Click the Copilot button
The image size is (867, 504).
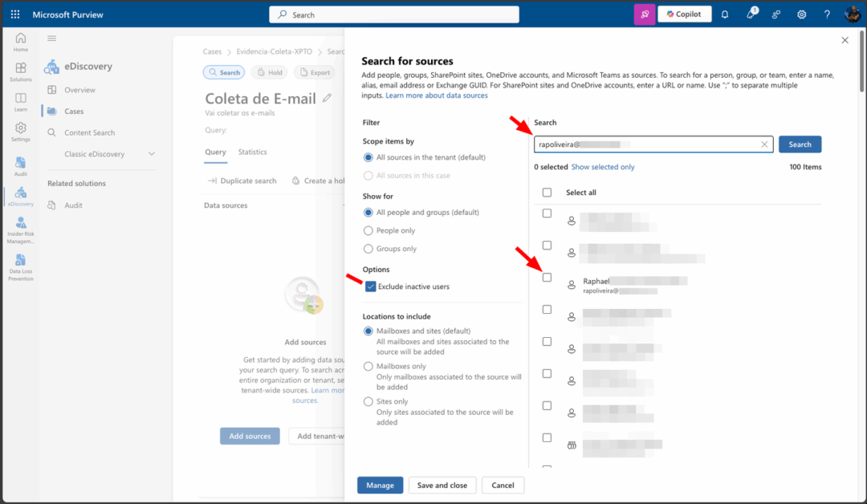pos(684,14)
